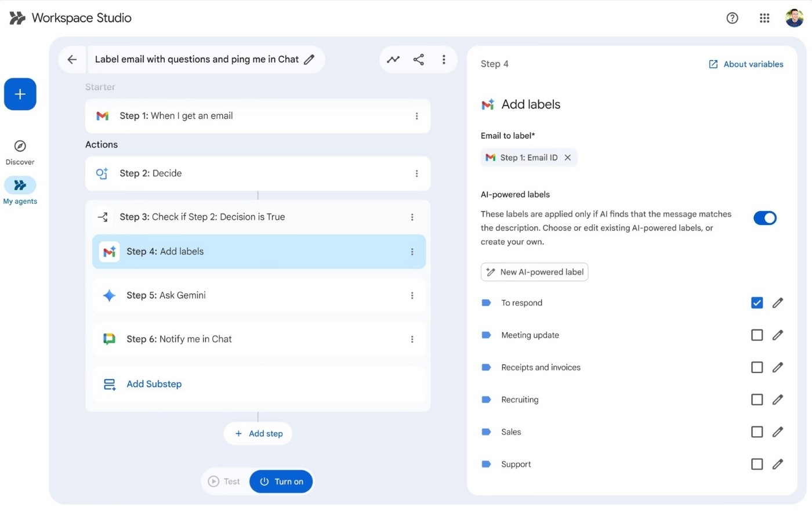Click the blue plus create button
812x522 pixels.
pyautogui.click(x=20, y=94)
